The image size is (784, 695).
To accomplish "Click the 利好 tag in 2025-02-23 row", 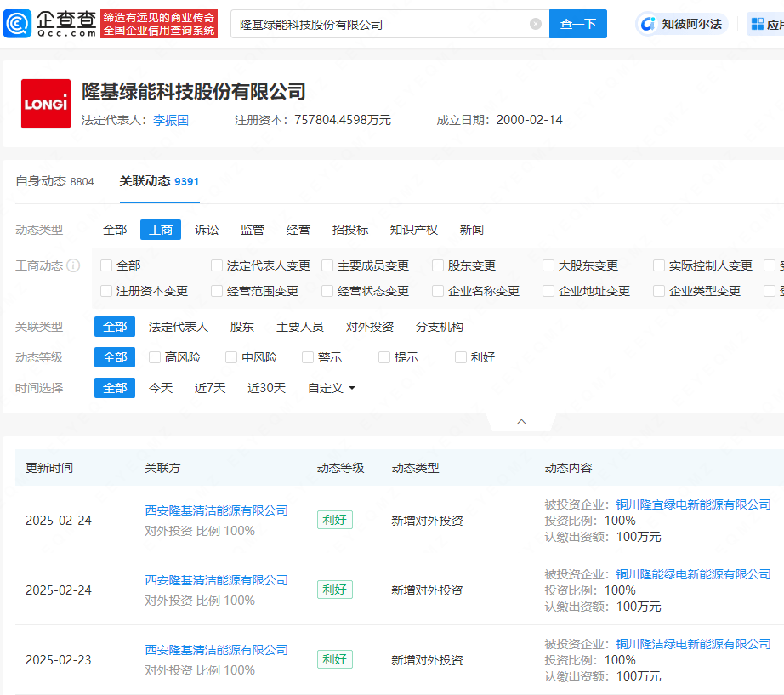I will point(335,659).
